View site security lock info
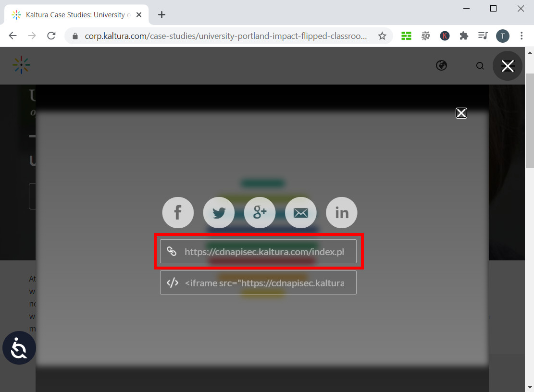Screen dimensions: 534x392 [75, 36]
